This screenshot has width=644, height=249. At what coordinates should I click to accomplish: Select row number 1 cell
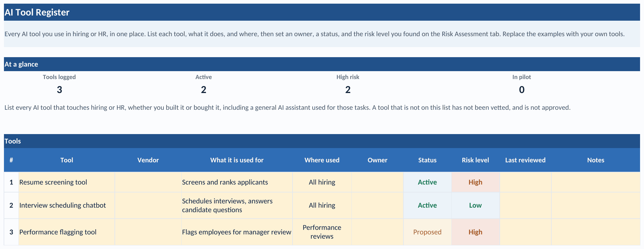(x=11, y=182)
